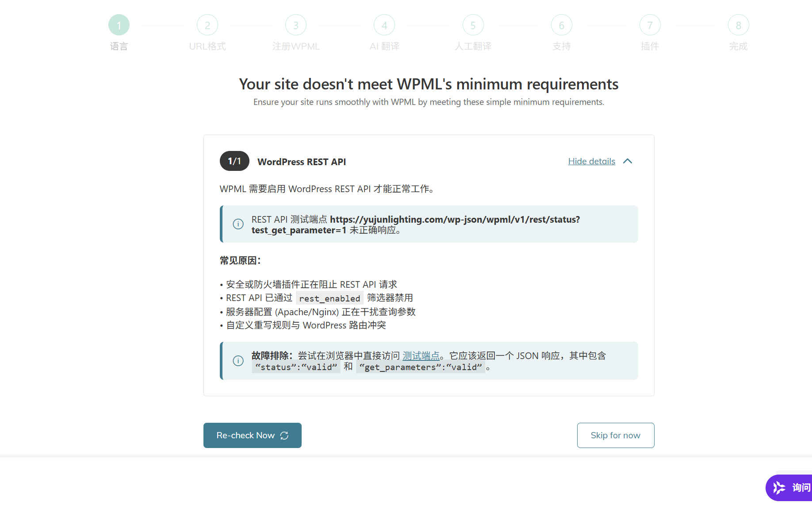Image resolution: width=812 pixels, height=506 pixels.
Task: Open the 测试端点 link
Action: point(421,355)
